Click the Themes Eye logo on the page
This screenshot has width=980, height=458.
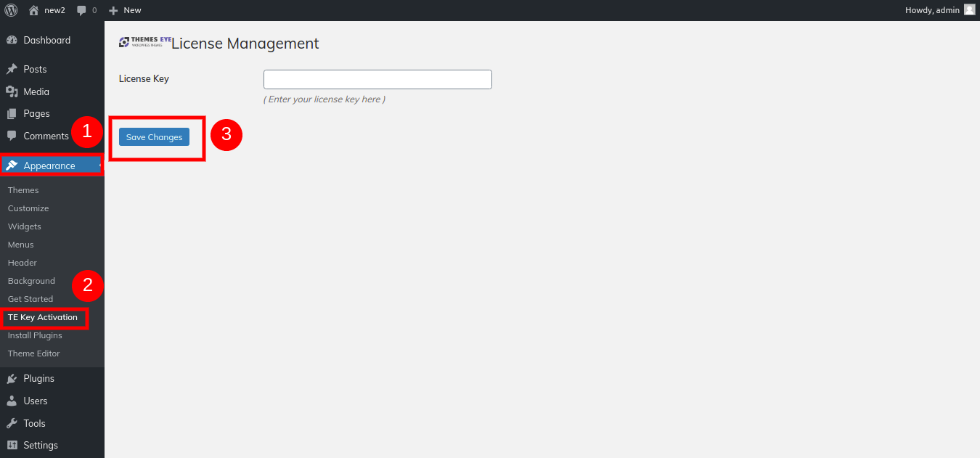(x=142, y=41)
